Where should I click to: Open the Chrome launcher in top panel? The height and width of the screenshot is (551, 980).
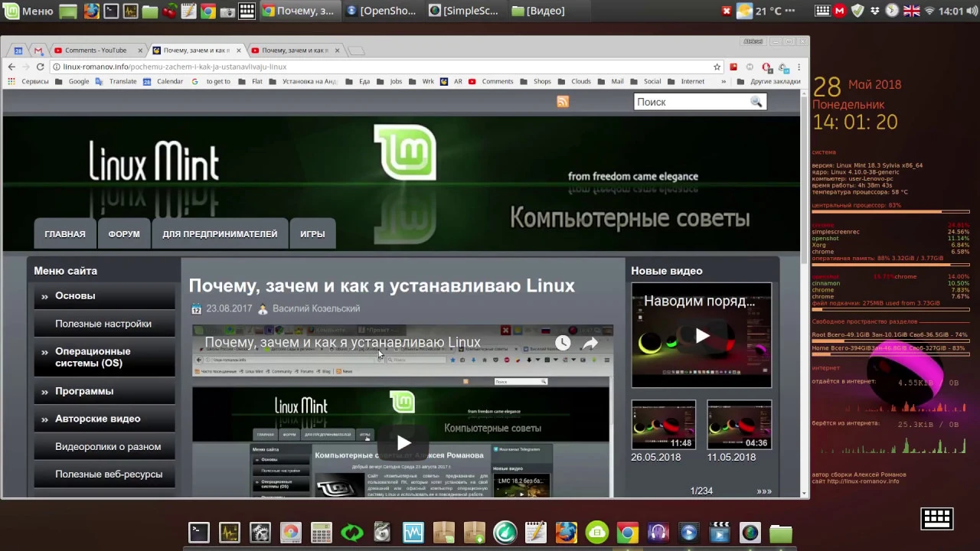(207, 11)
